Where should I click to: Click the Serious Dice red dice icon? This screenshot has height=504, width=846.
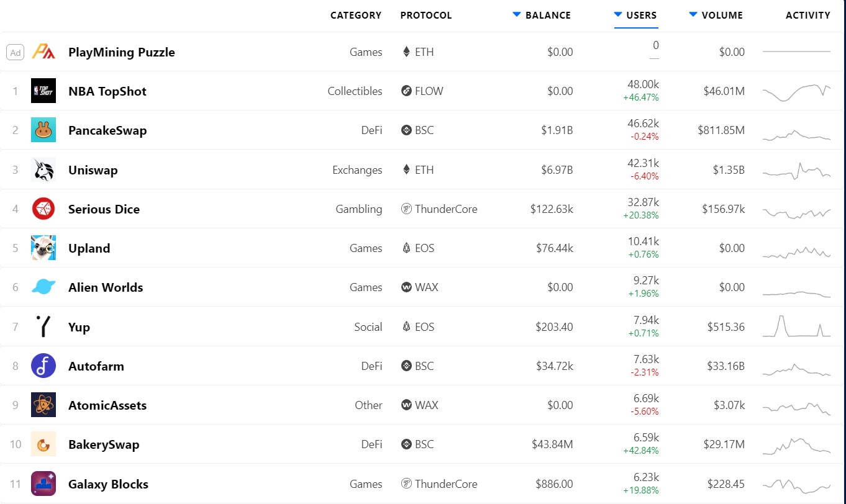point(43,209)
